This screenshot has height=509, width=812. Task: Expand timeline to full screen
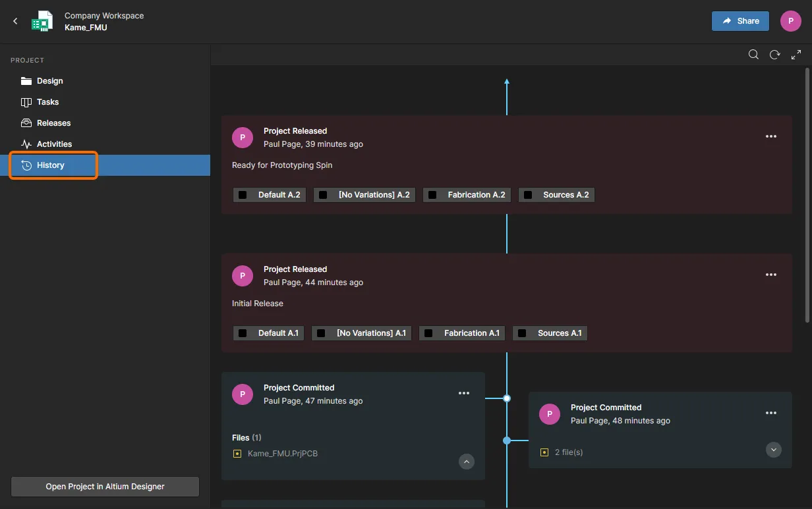tap(796, 55)
